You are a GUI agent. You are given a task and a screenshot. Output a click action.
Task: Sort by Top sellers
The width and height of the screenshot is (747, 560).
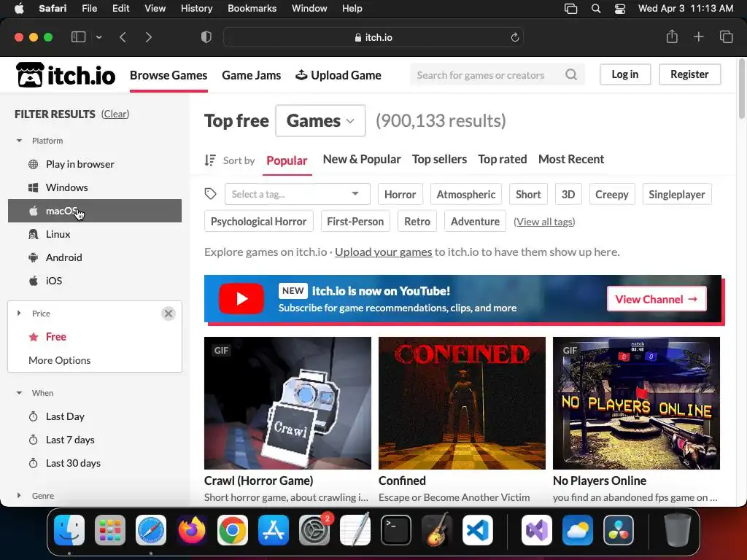pos(439,160)
